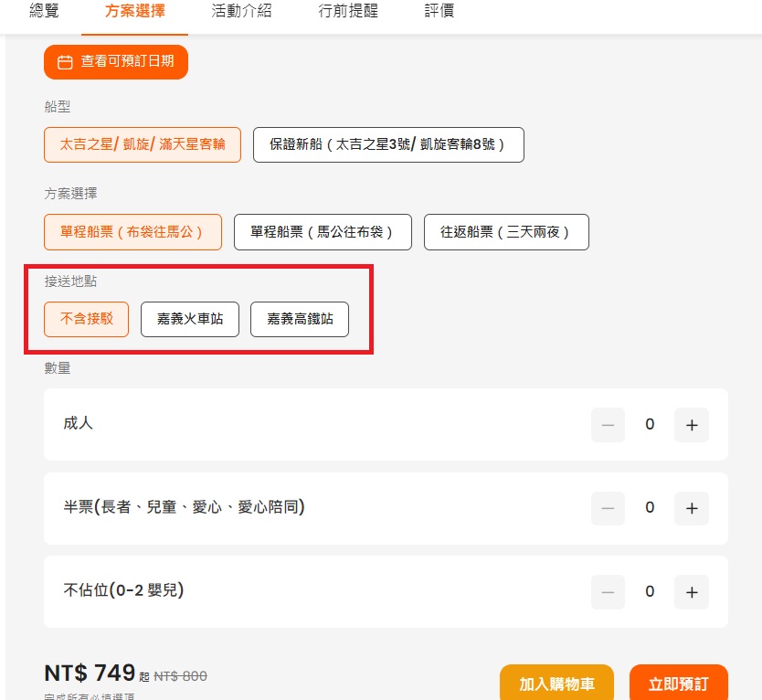The height and width of the screenshot is (700, 762).
Task: Click the minus icon for 成人
Action: pyautogui.click(x=608, y=425)
